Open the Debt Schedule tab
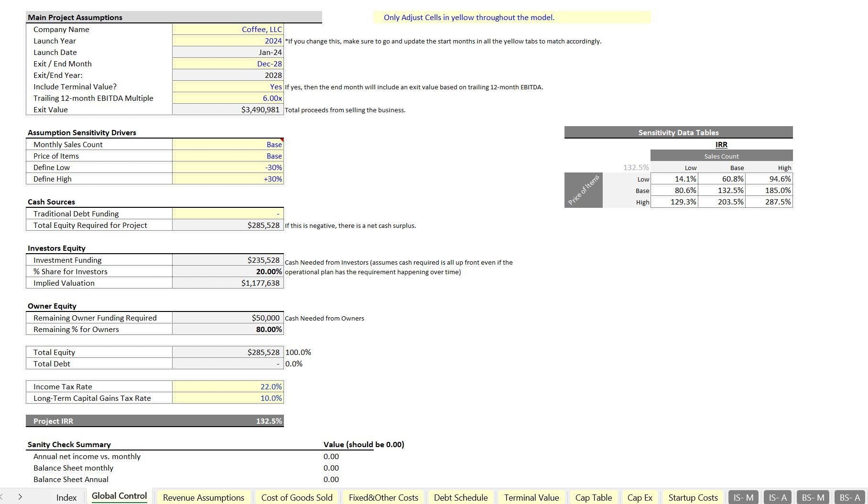The height and width of the screenshot is (504, 868). [x=461, y=497]
